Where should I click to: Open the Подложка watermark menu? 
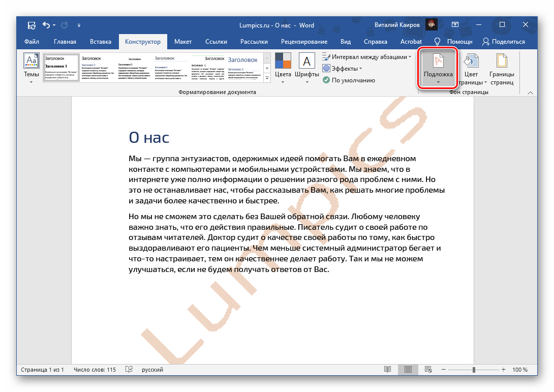click(x=438, y=68)
